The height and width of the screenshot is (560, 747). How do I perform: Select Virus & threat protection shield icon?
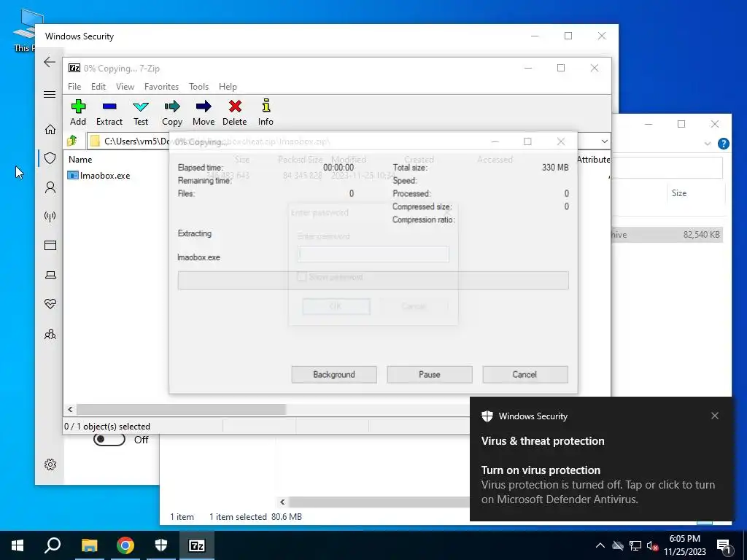coord(50,158)
